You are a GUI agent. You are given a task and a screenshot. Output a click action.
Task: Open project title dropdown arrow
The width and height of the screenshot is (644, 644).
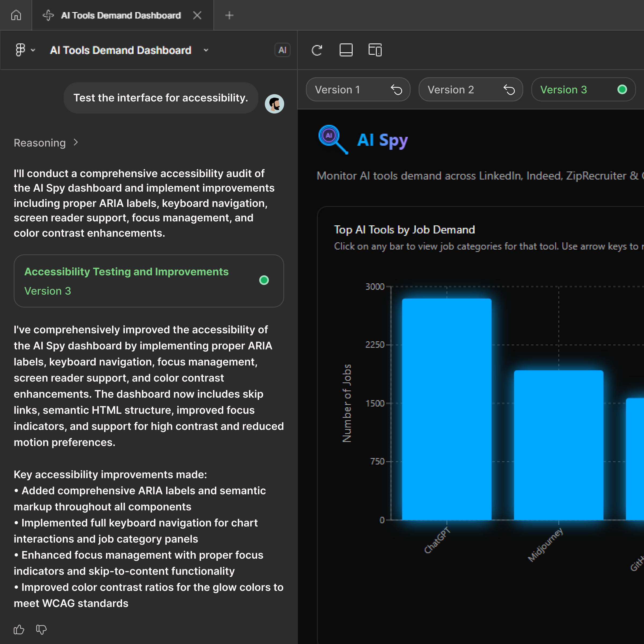click(x=206, y=50)
